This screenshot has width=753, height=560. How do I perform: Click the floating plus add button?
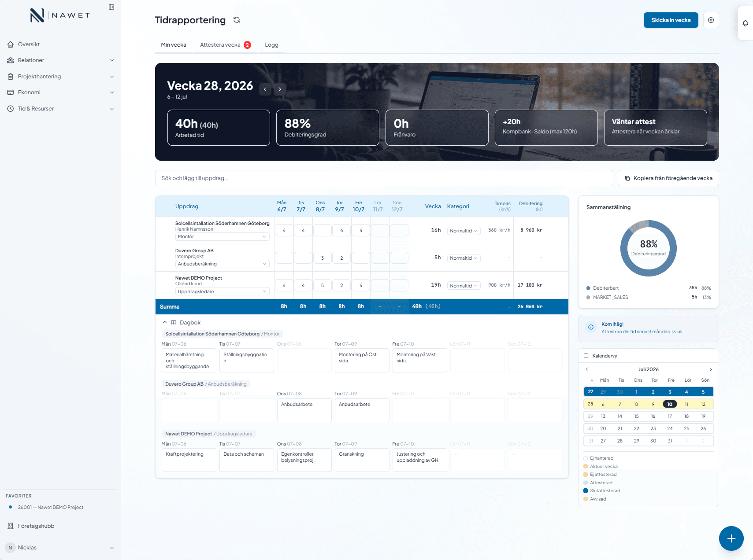pyautogui.click(x=731, y=538)
